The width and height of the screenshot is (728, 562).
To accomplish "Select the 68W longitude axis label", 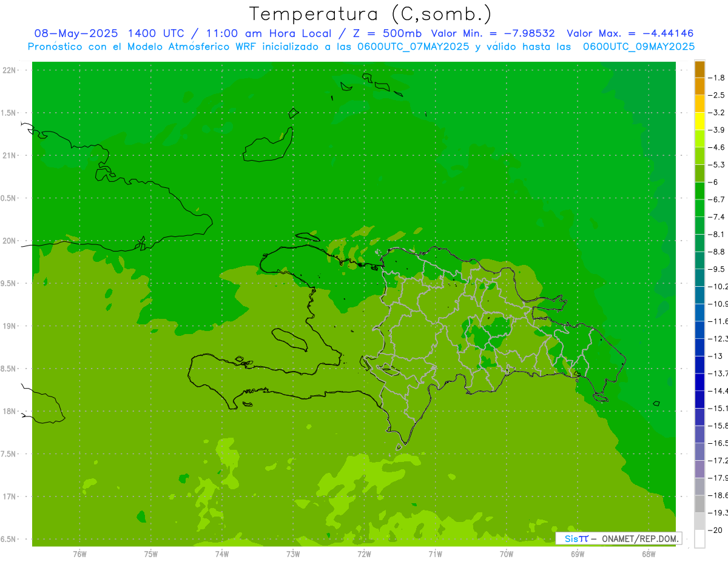I will point(649,554).
